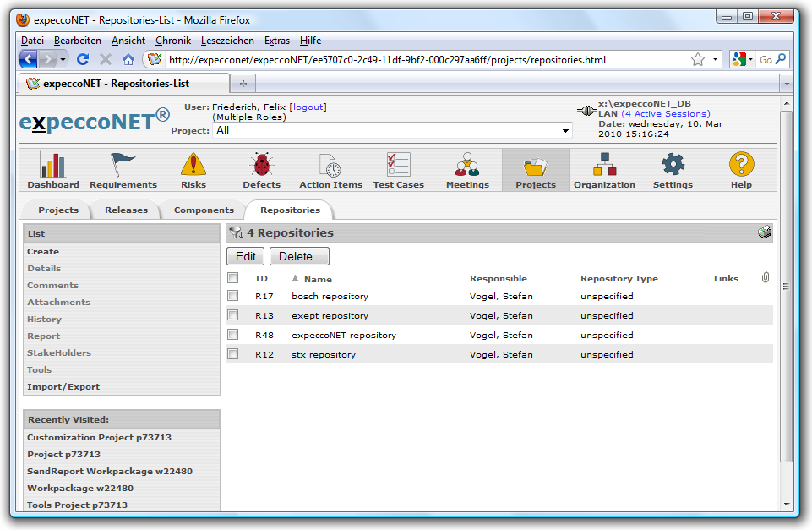The width and height of the screenshot is (812, 530).
Task: Open the Organization chart icon
Action: pos(604,165)
